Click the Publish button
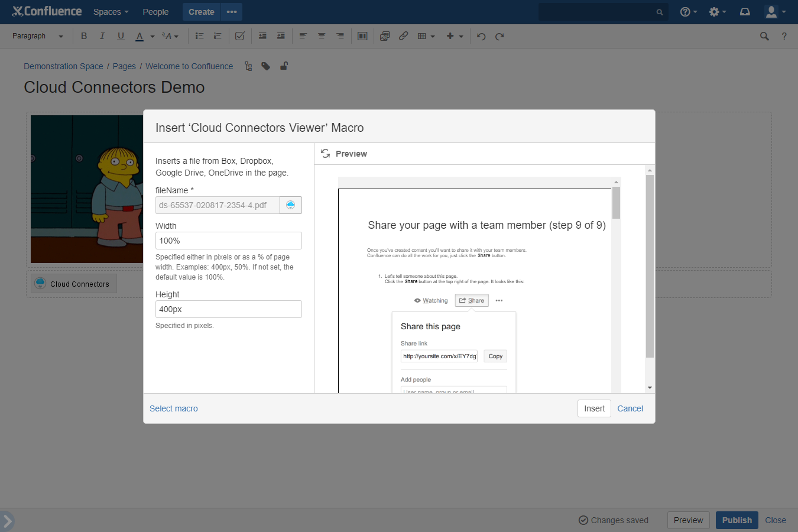 click(737, 520)
